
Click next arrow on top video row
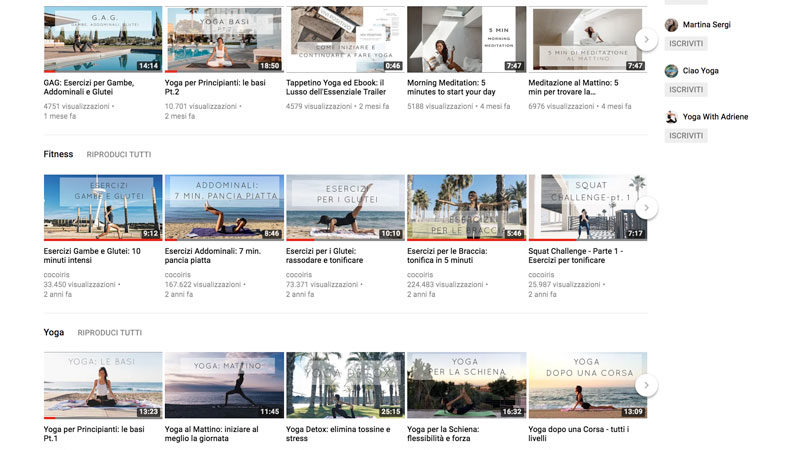tap(646, 39)
